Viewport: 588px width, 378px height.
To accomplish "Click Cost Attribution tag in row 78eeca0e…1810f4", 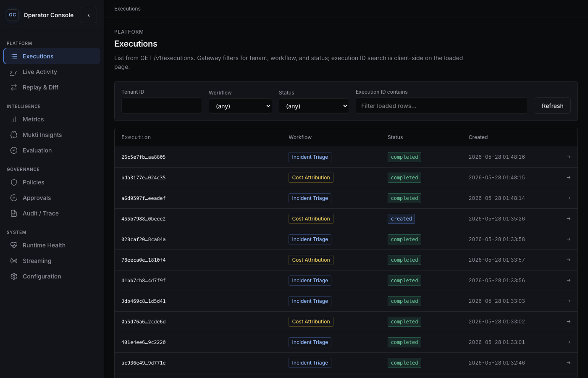I will [311, 260].
